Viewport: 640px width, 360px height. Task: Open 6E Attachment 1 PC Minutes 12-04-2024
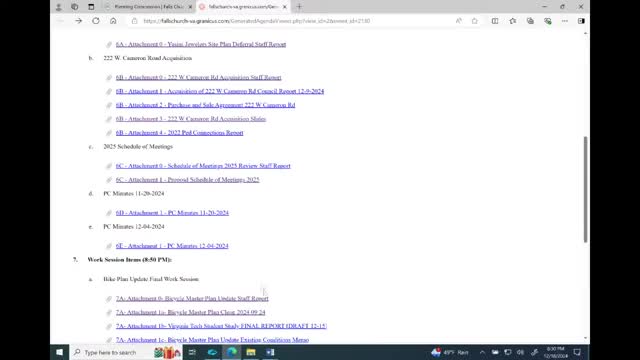click(172, 246)
